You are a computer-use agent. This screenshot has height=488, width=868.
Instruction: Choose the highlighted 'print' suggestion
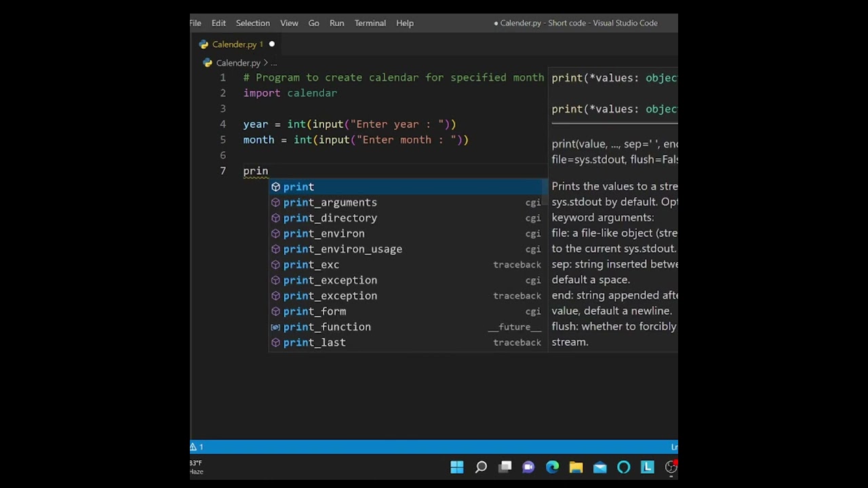pyautogui.click(x=408, y=186)
